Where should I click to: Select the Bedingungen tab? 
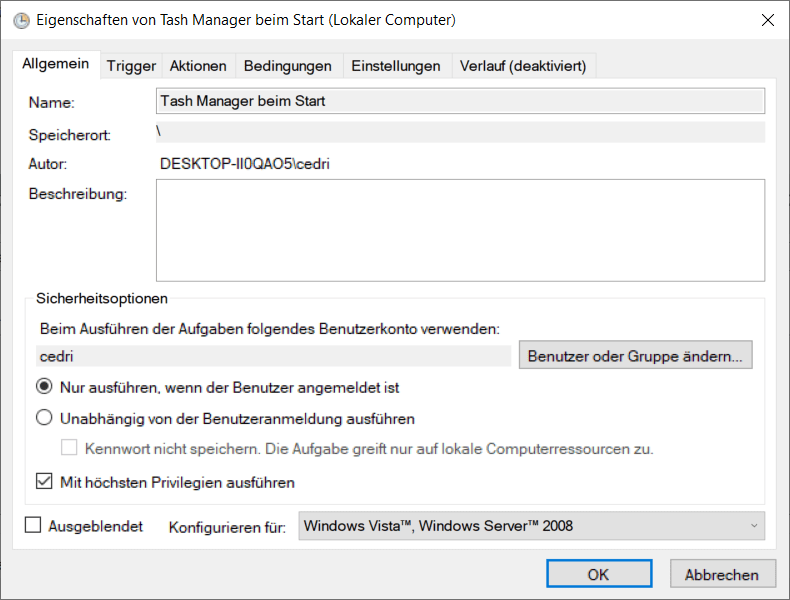287,66
